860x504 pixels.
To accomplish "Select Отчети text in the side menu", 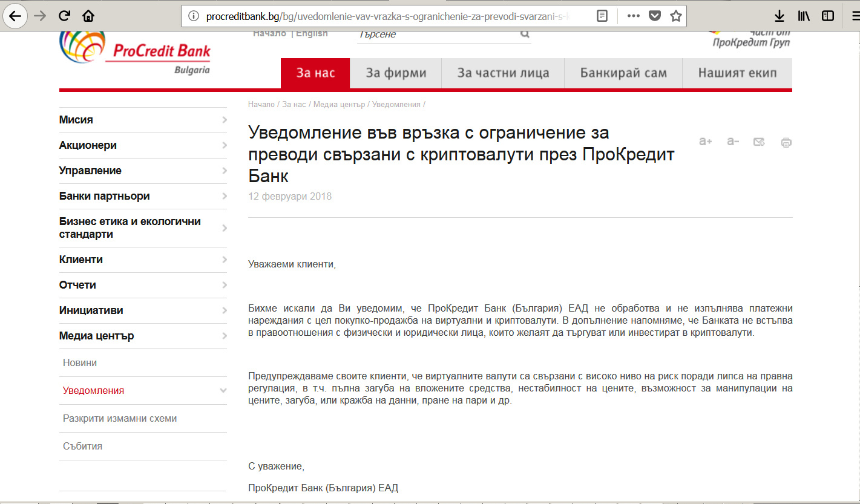I will point(77,285).
